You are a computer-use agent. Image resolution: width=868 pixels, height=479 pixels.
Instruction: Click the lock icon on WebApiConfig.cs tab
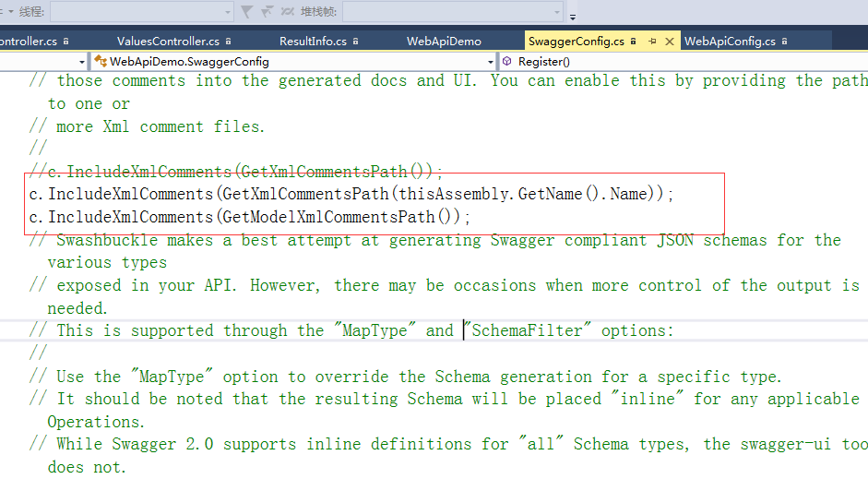coord(784,42)
